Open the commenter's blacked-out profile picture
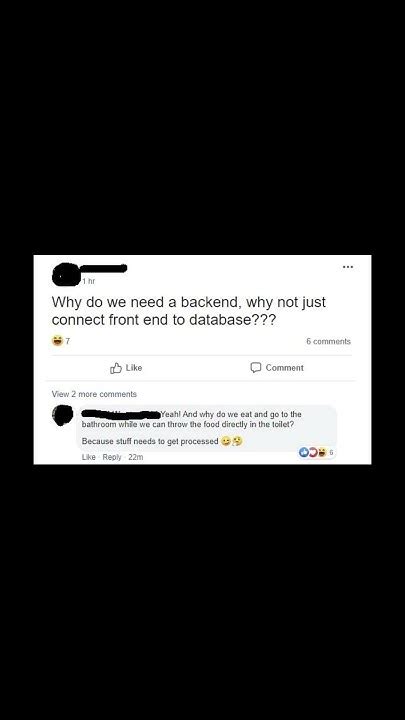Image resolution: width=405 pixels, height=720 pixels. 62,415
